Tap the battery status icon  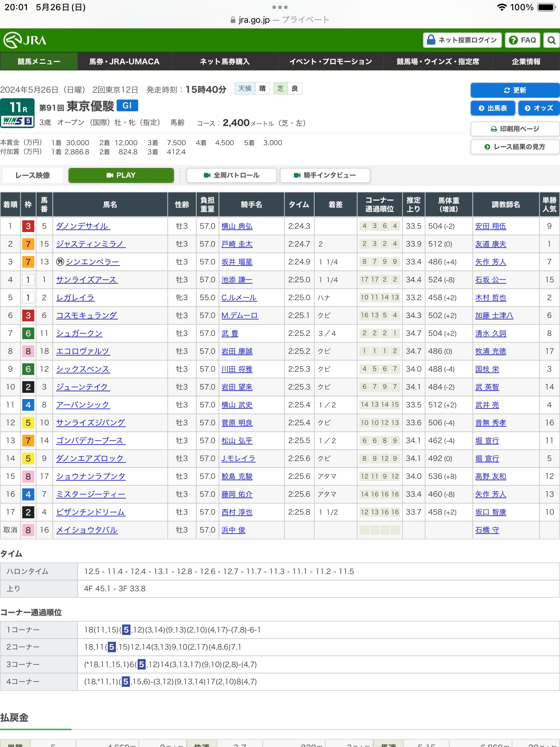[547, 7]
